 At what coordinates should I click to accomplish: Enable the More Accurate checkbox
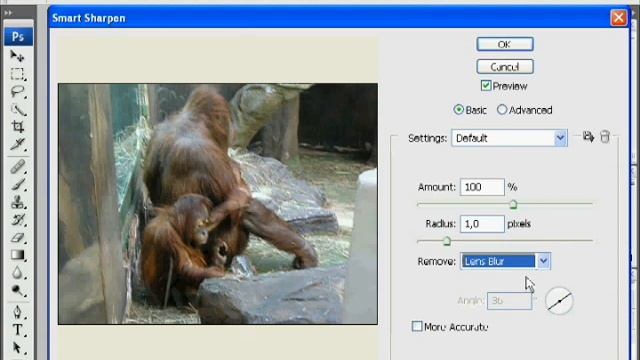pyautogui.click(x=417, y=326)
